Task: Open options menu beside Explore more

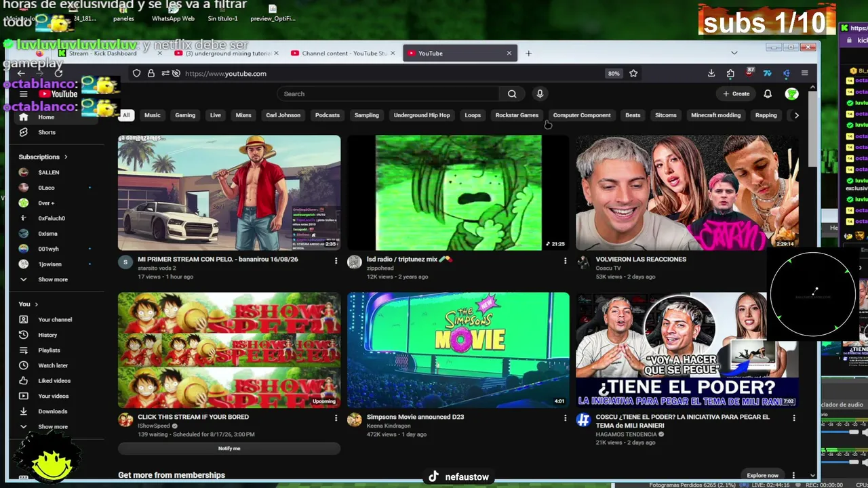Action: (x=793, y=475)
